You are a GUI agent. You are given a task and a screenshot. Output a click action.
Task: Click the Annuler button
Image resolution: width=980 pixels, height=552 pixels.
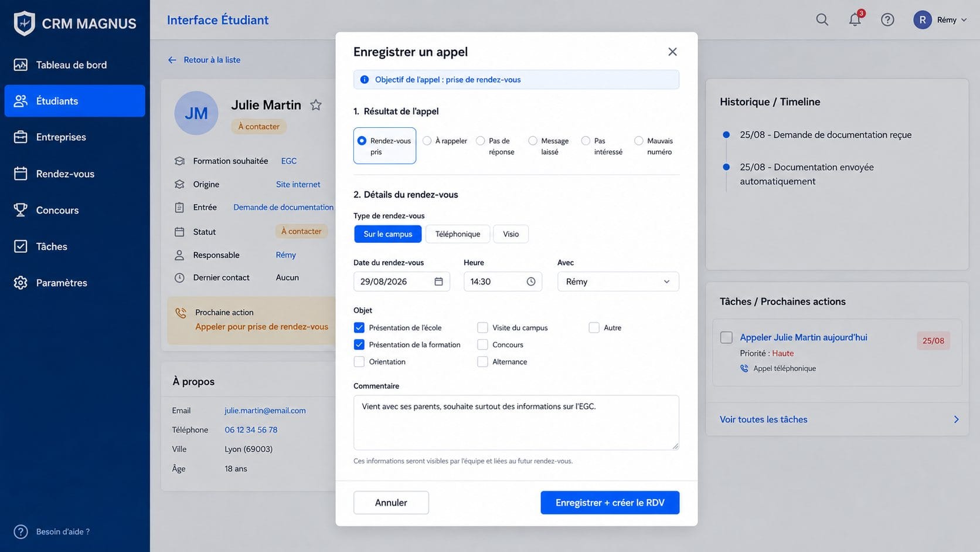point(391,503)
